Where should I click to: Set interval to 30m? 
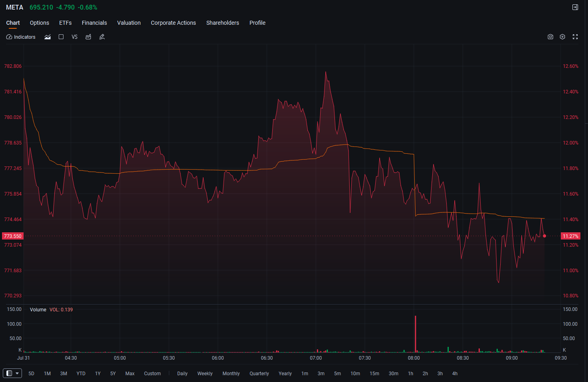coord(394,374)
